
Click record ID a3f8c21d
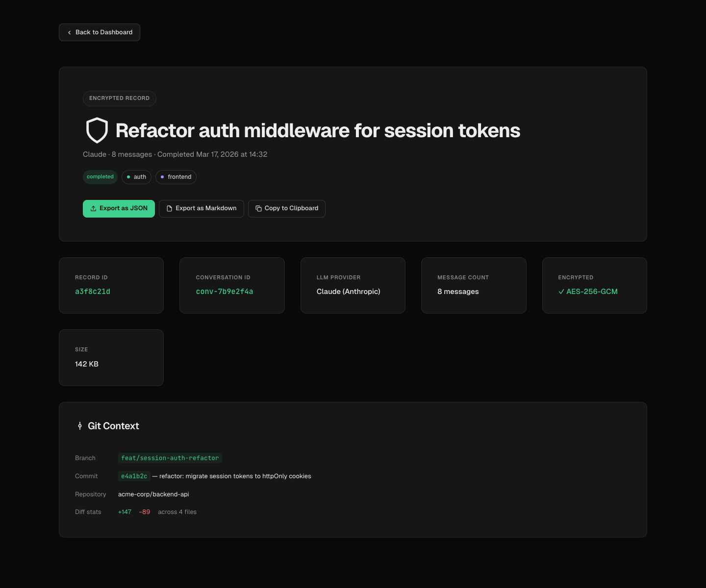(93, 292)
